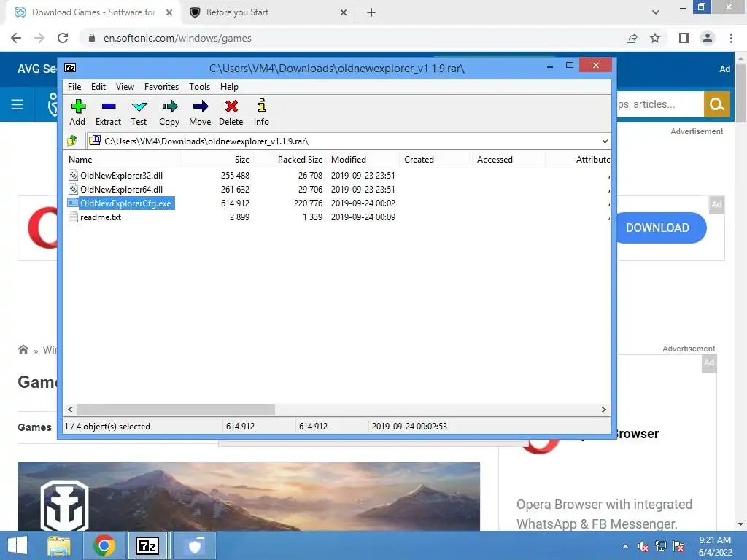
Task: Click the shield app on the taskbar
Action: (194, 545)
